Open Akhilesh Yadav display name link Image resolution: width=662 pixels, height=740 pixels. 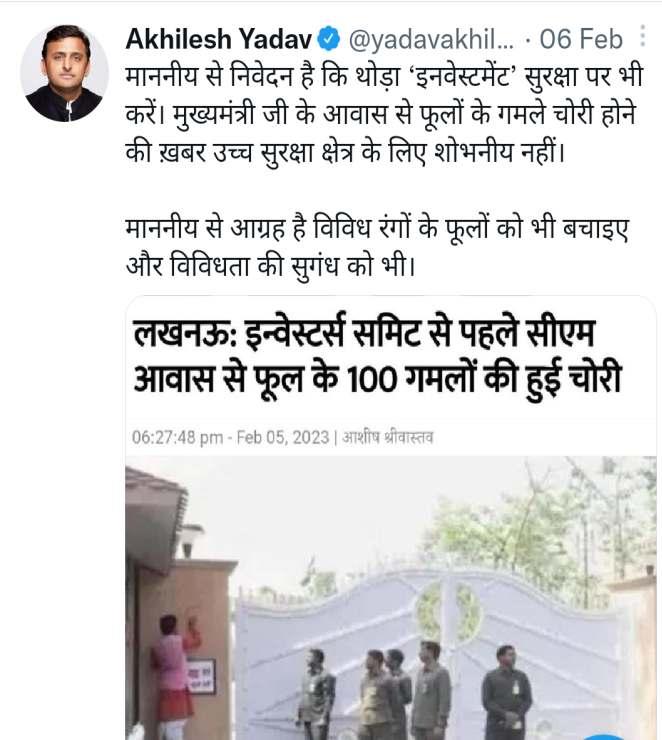click(x=219, y=39)
